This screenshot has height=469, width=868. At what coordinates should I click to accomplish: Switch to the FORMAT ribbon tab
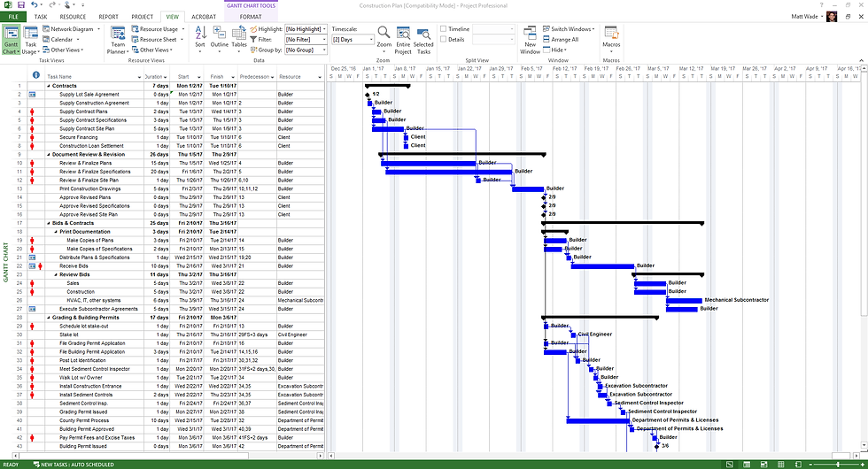pyautogui.click(x=250, y=17)
